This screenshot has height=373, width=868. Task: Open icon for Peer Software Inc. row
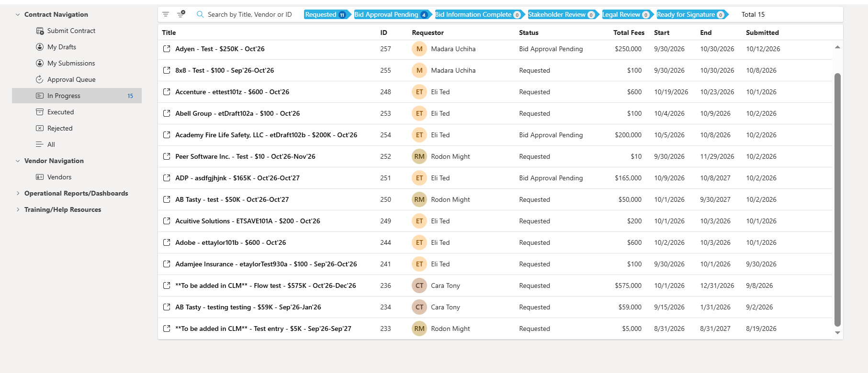[x=167, y=156]
